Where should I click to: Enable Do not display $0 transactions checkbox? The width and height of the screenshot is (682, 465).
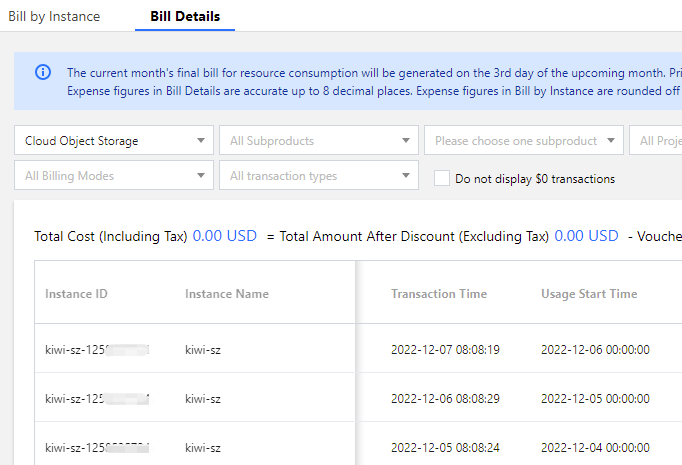pos(442,179)
